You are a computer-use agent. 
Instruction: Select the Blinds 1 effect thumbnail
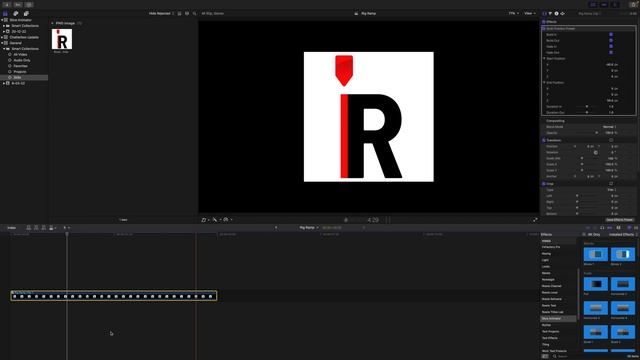(596, 254)
